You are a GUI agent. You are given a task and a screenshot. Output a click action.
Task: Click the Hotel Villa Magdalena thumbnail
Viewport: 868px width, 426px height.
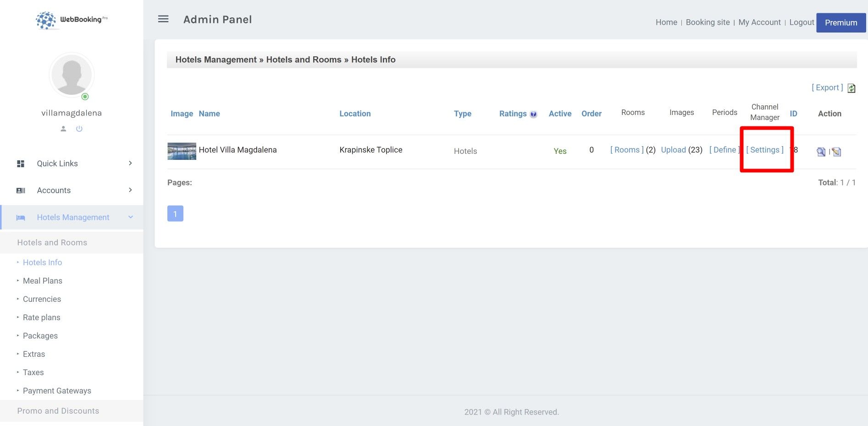(182, 151)
